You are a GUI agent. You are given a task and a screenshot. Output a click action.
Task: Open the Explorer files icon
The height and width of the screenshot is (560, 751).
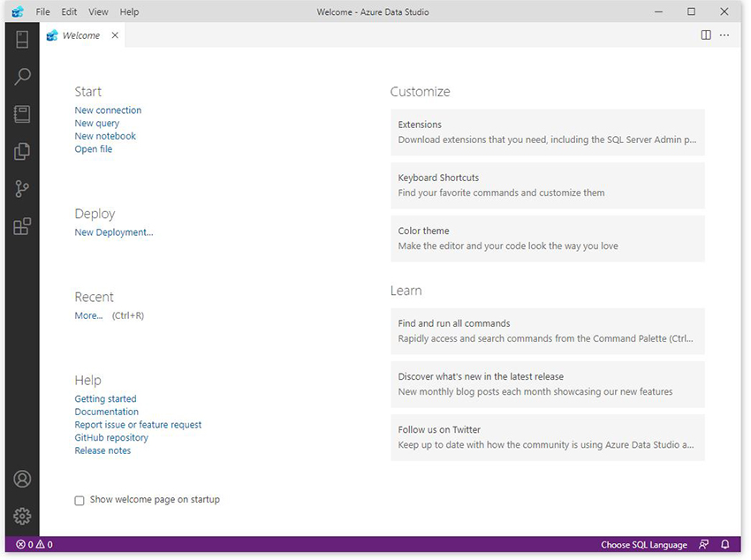[22, 151]
